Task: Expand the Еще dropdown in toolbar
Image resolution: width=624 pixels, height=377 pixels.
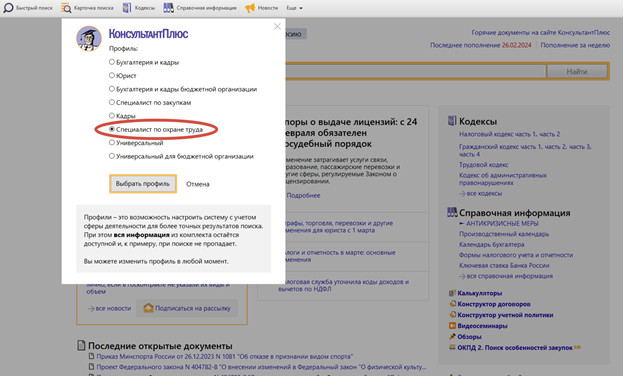Action: point(294,8)
